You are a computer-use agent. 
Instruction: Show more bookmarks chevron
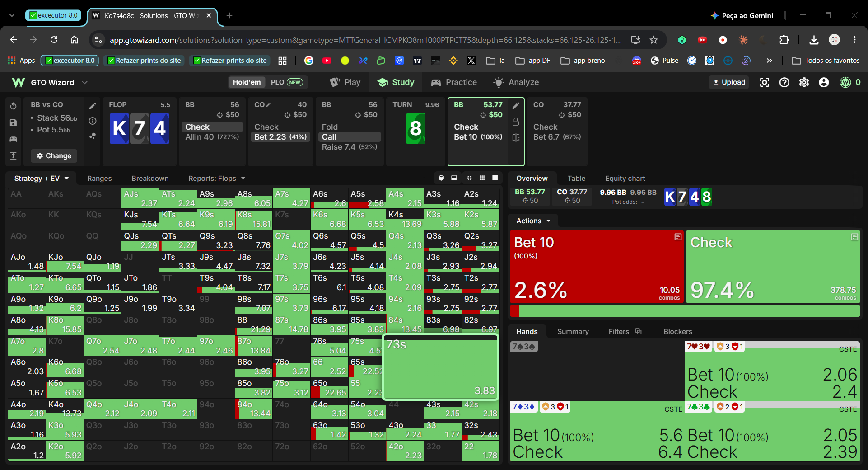(x=769, y=61)
